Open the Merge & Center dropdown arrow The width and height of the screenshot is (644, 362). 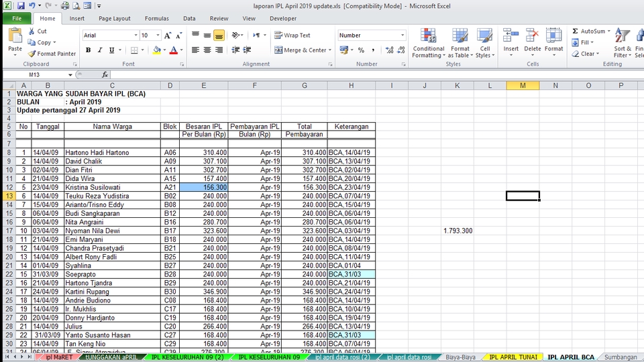[x=330, y=50]
